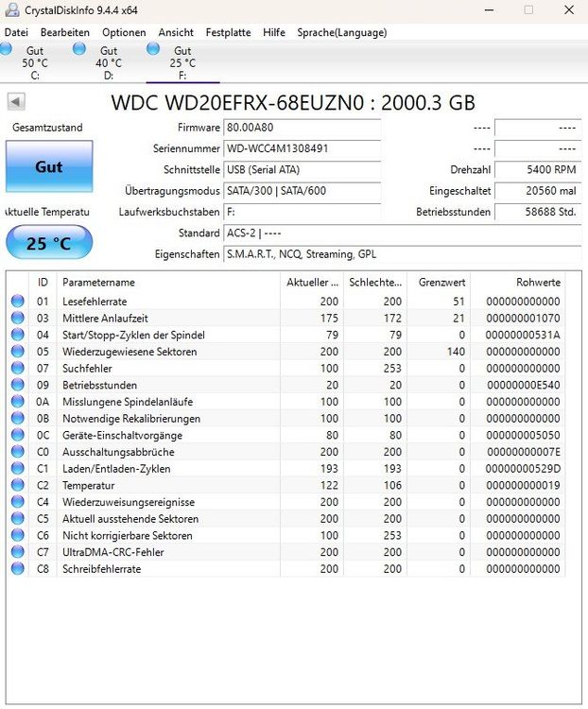Image resolution: width=588 pixels, height=709 pixels.
Task: Select drive F: tab showing 25 °C
Action: pos(182,62)
